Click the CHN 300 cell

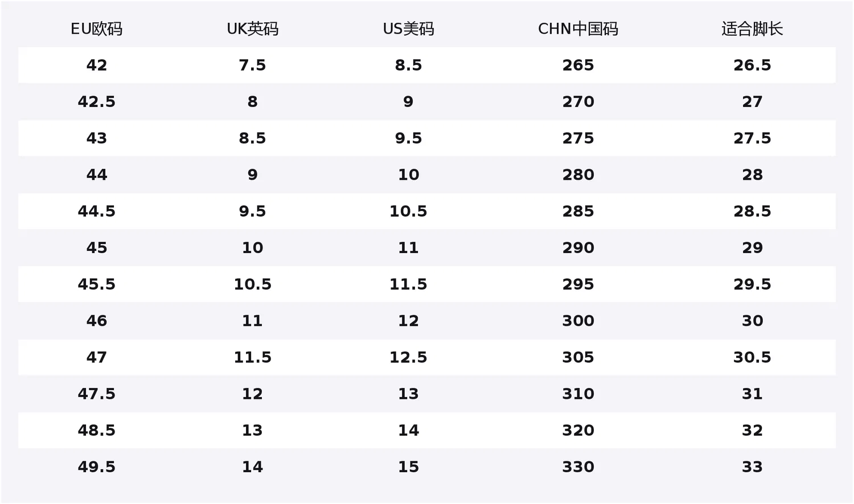coord(578,320)
